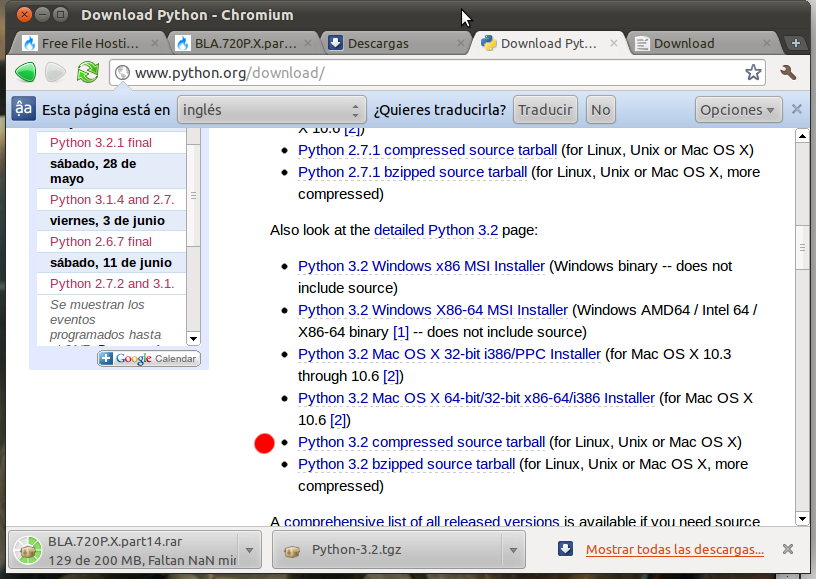The image size is (816, 579).
Task: Follow the detailed Python 3.2 link
Action: coord(436,230)
